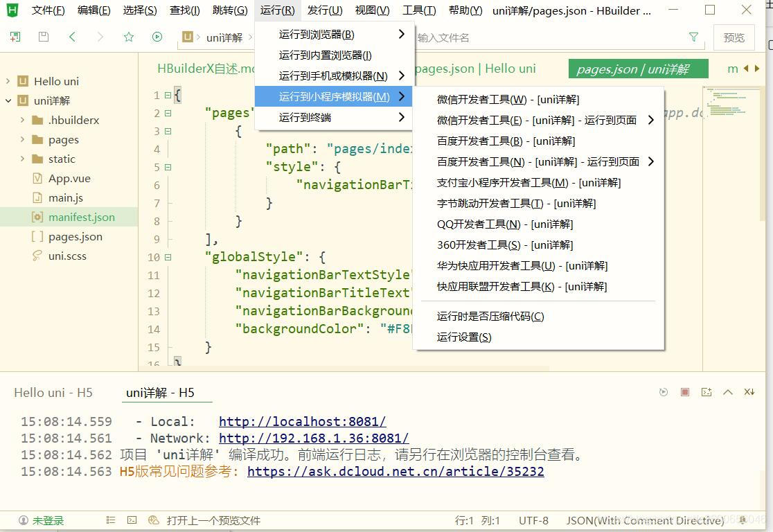Viewport: 773px width, 532px height.
Task: Switch to Hello uni - H5 console tab
Action: [x=53, y=393]
